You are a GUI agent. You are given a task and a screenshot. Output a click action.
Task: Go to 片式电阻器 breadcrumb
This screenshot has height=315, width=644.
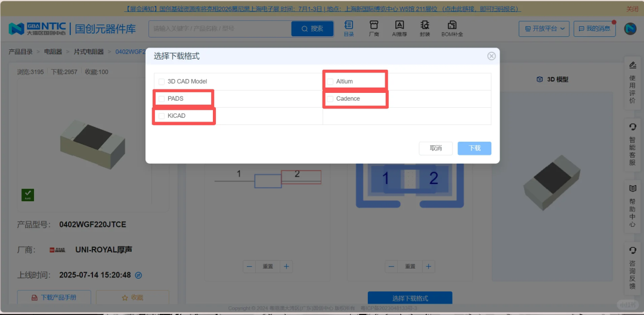[x=89, y=52]
